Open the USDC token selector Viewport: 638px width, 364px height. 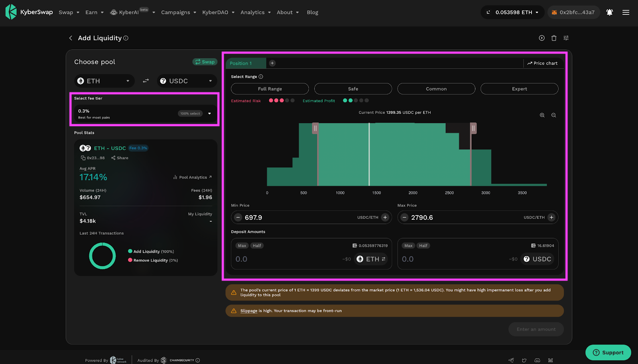[187, 81]
